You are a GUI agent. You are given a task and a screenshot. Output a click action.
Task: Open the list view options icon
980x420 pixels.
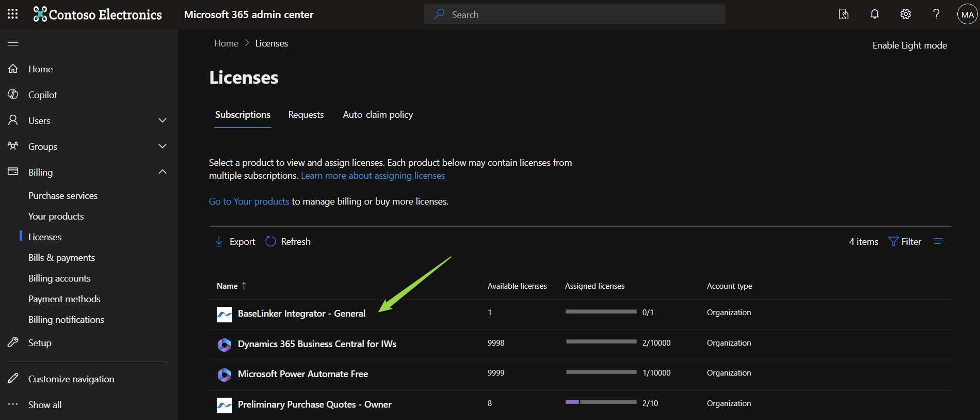point(939,241)
